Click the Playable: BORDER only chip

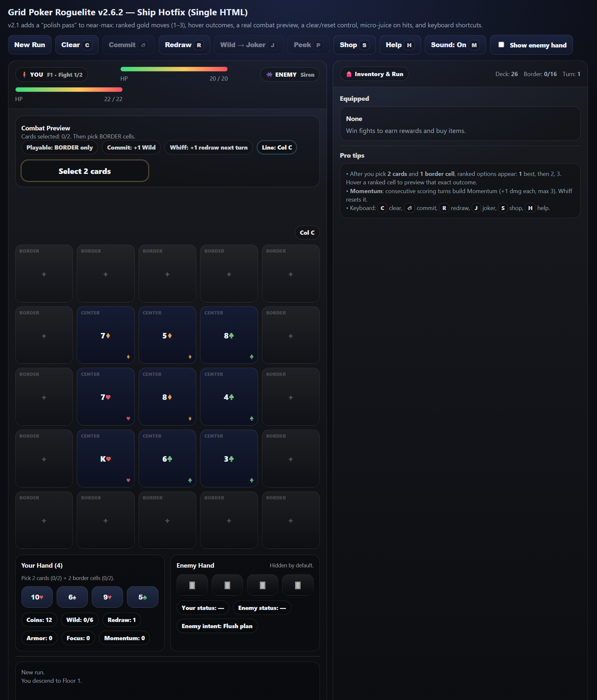[60, 147]
